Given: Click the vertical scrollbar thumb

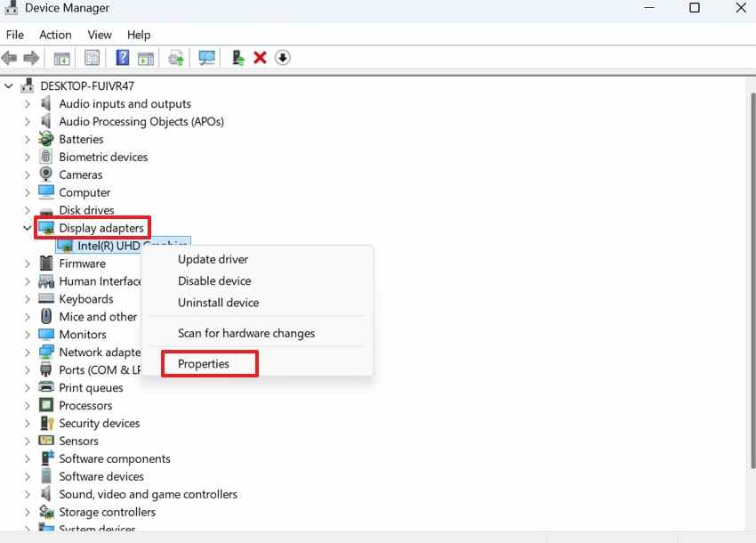Looking at the screenshot, I should click(752, 280).
